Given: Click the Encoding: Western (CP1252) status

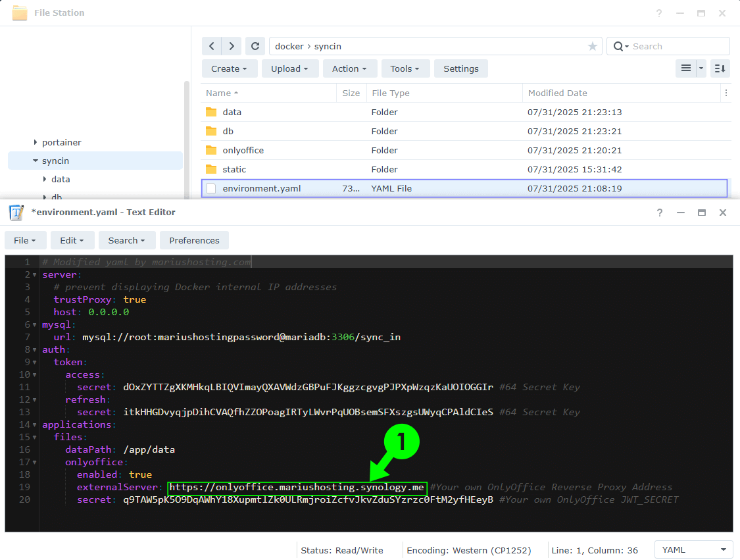Looking at the screenshot, I should (468, 550).
